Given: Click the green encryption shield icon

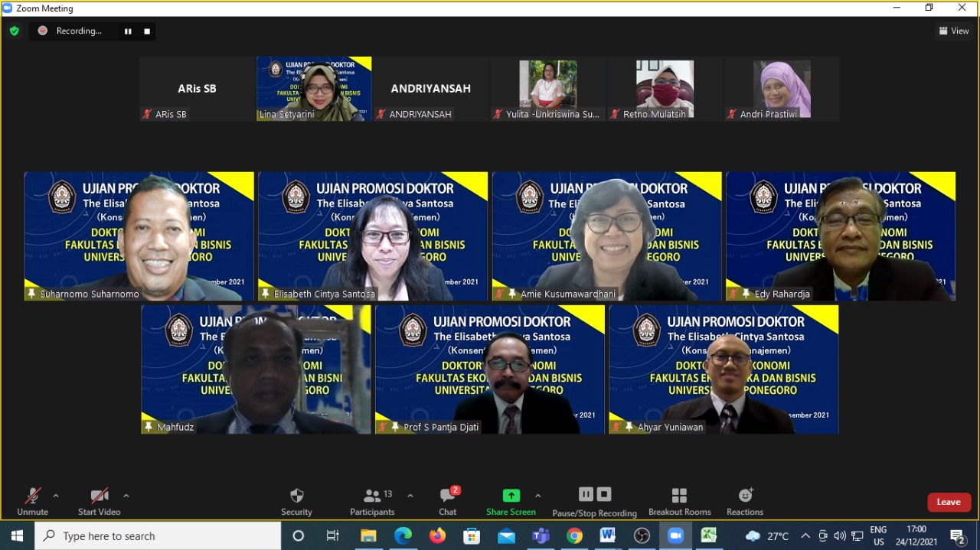Looking at the screenshot, I should pyautogui.click(x=14, y=31).
